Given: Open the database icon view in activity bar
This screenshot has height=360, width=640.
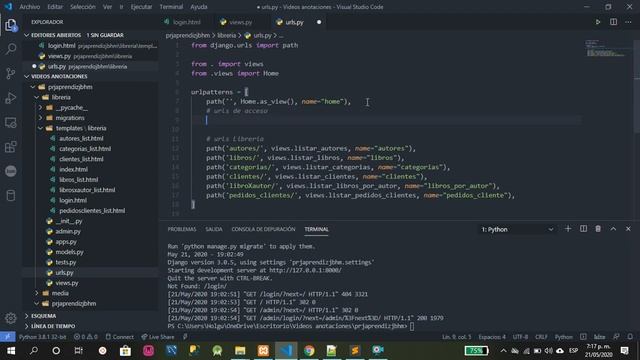Looking at the screenshot, I should 11,196.
